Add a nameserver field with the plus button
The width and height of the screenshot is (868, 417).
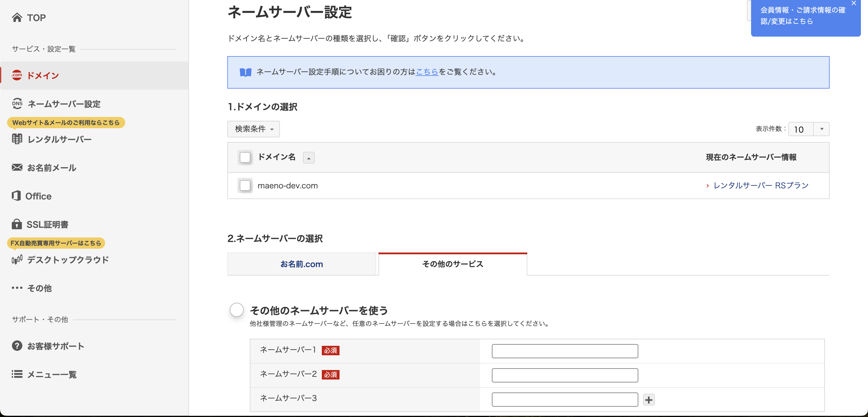pyautogui.click(x=649, y=399)
